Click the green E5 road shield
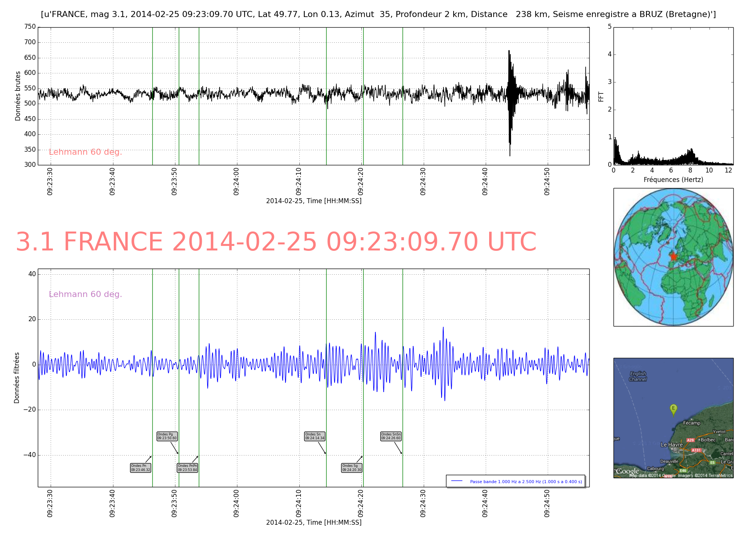This screenshot has width=756, height=541. (712, 462)
